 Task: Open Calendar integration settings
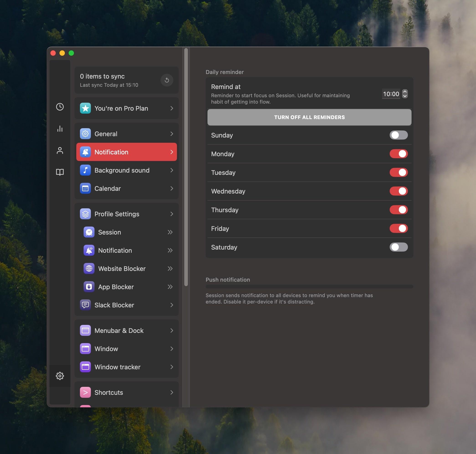[126, 188]
